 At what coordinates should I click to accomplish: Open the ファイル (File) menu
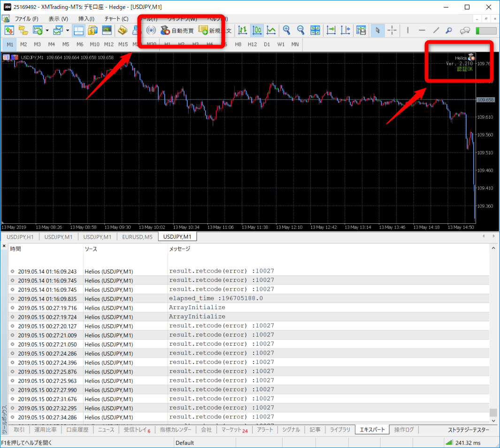click(x=26, y=19)
